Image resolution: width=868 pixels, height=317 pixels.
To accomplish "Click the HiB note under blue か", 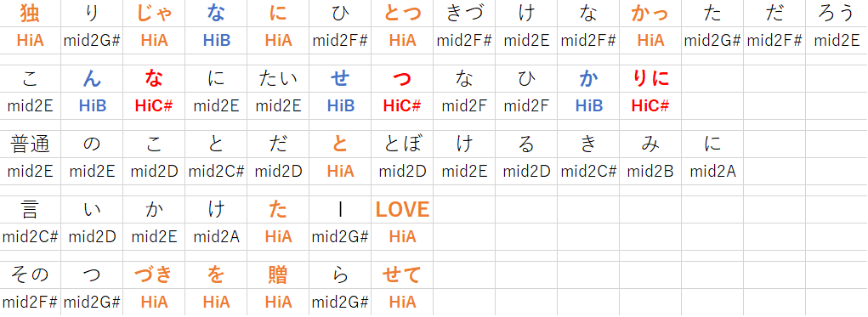I will (x=588, y=105).
